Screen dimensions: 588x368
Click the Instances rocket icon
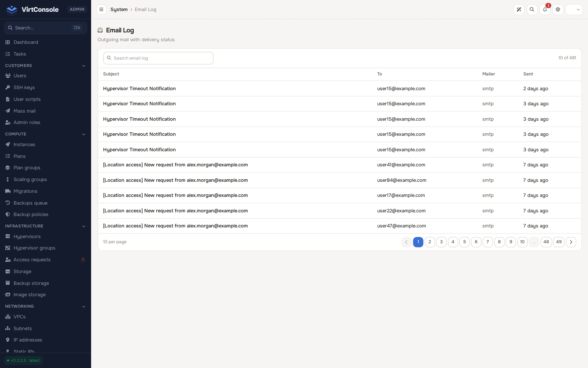pyautogui.click(x=8, y=144)
